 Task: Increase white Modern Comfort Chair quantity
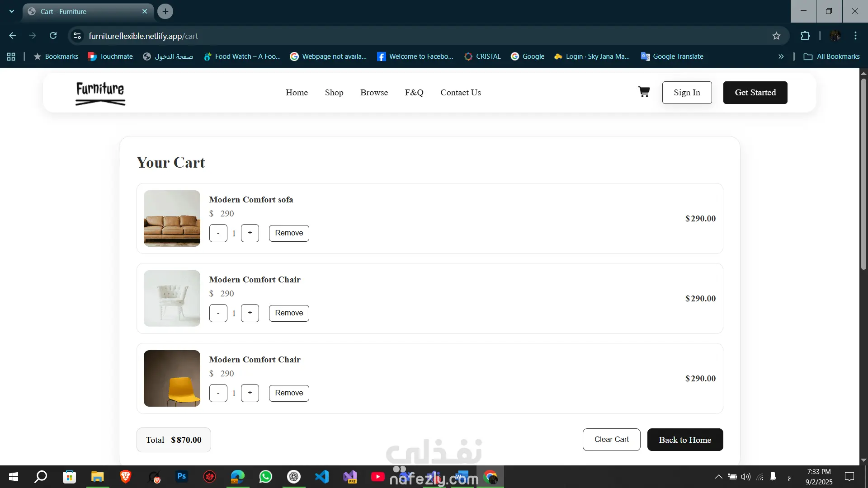[x=250, y=313]
